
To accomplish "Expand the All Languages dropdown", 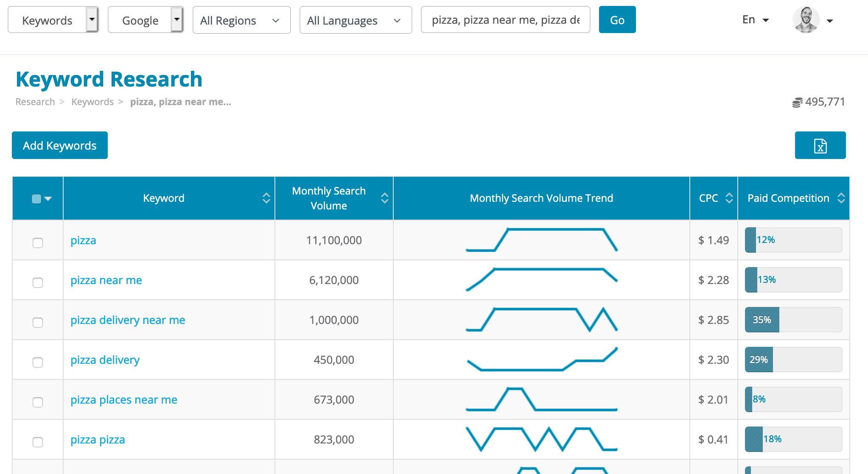I will point(356,20).
